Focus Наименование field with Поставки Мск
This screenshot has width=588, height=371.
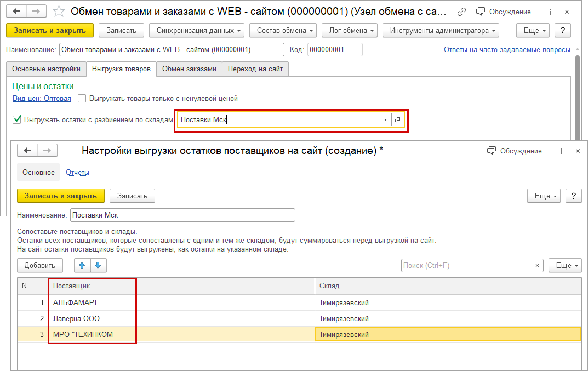coord(182,215)
